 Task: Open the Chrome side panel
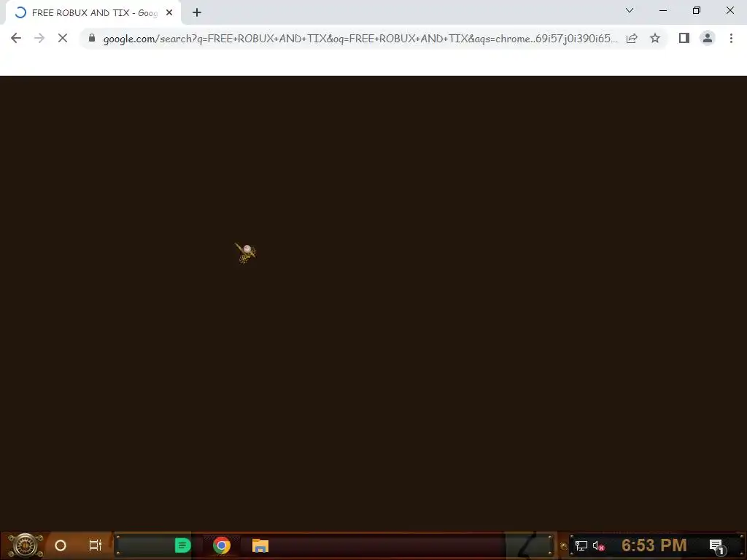point(684,38)
